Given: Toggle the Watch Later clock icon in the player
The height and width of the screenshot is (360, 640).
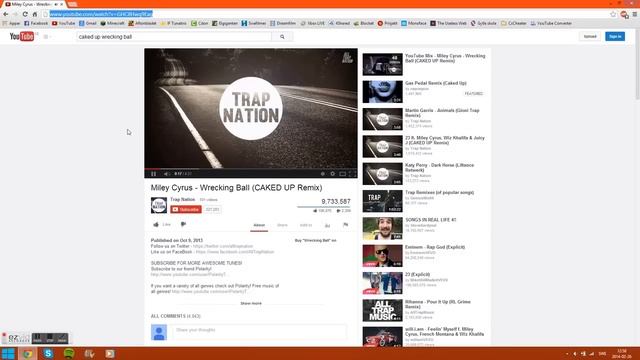Looking at the screenshot, I should (322, 174).
